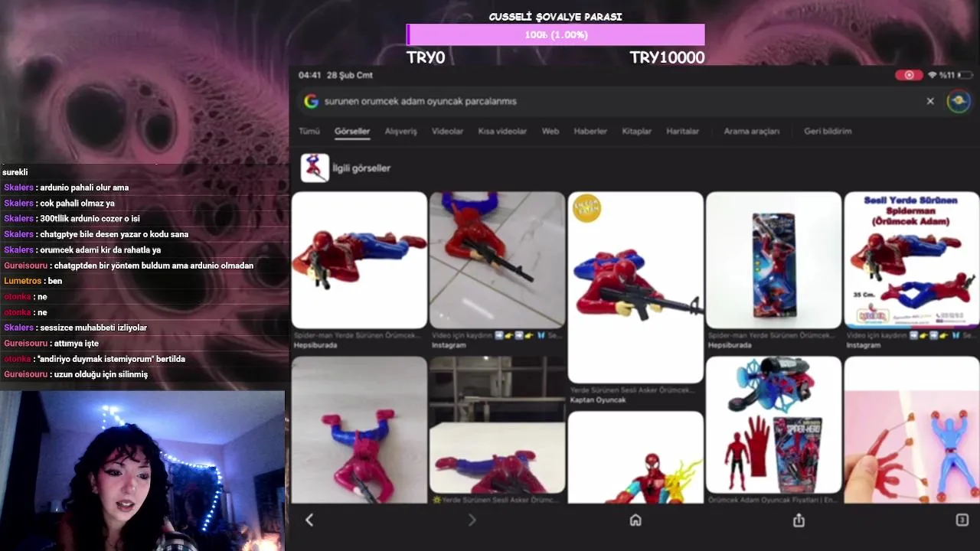Click the screen recording indicator
The width and height of the screenshot is (980, 551).
click(909, 75)
